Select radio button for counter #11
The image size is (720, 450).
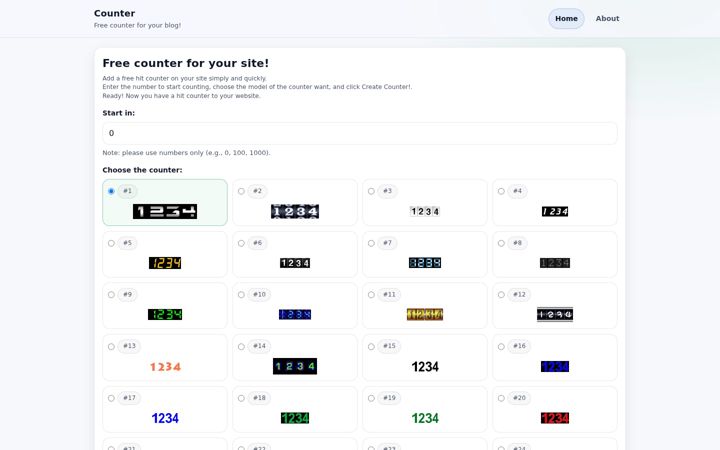pos(371,294)
